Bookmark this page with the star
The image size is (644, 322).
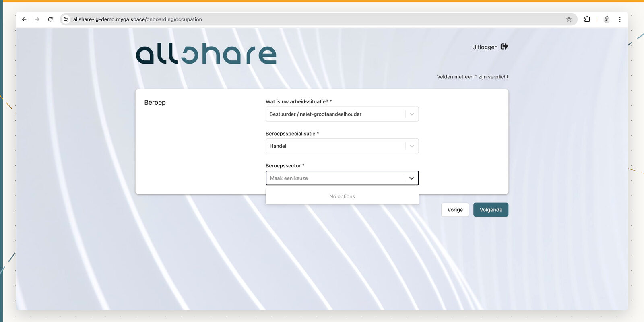click(569, 19)
